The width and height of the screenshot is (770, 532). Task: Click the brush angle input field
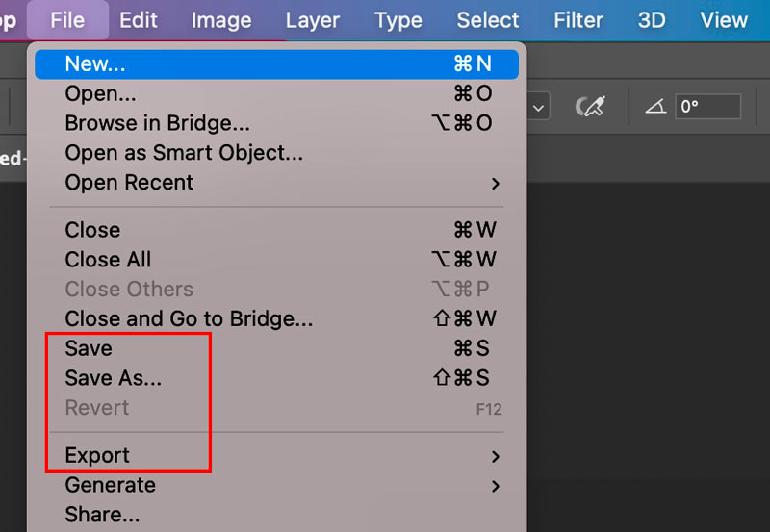708,107
